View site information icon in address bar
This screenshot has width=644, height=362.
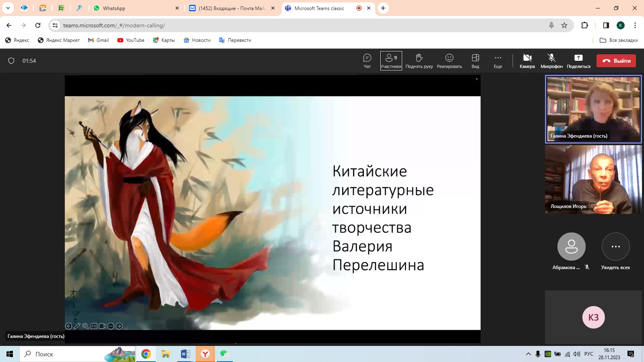point(55,25)
